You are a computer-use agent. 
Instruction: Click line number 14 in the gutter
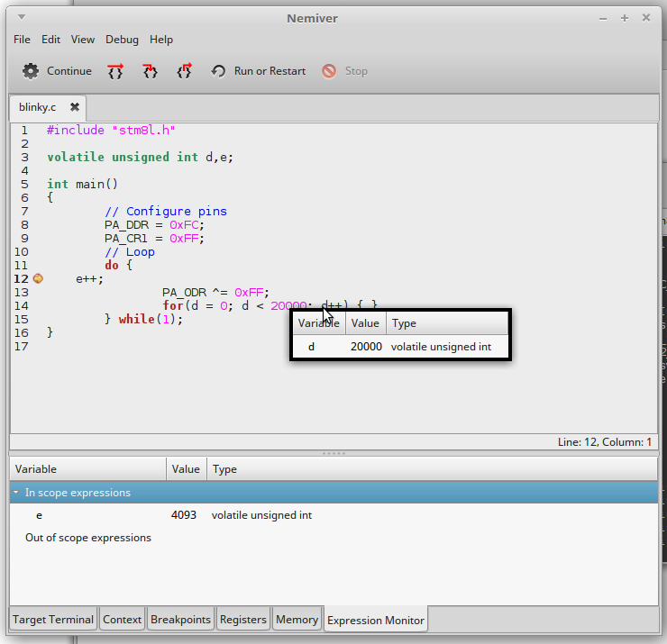[22, 306]
